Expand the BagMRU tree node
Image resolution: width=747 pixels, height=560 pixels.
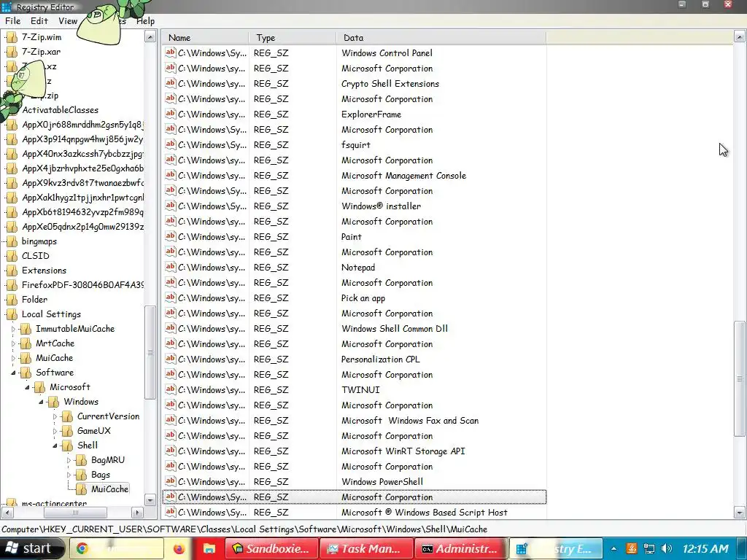coord(69,460)
